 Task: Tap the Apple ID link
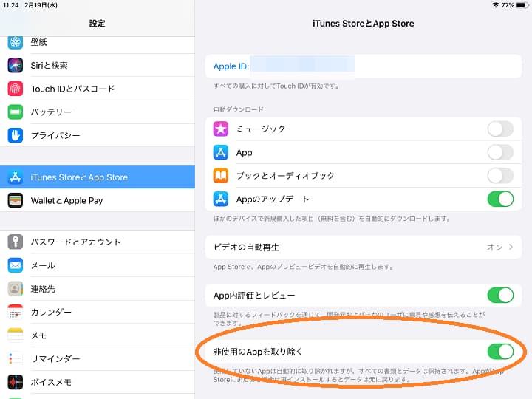coord(231,66)
